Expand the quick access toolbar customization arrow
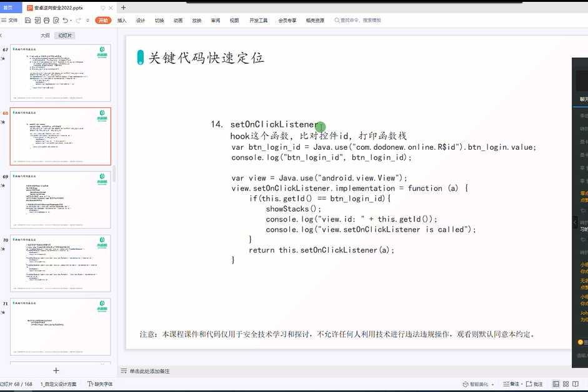 click(87, 20)
